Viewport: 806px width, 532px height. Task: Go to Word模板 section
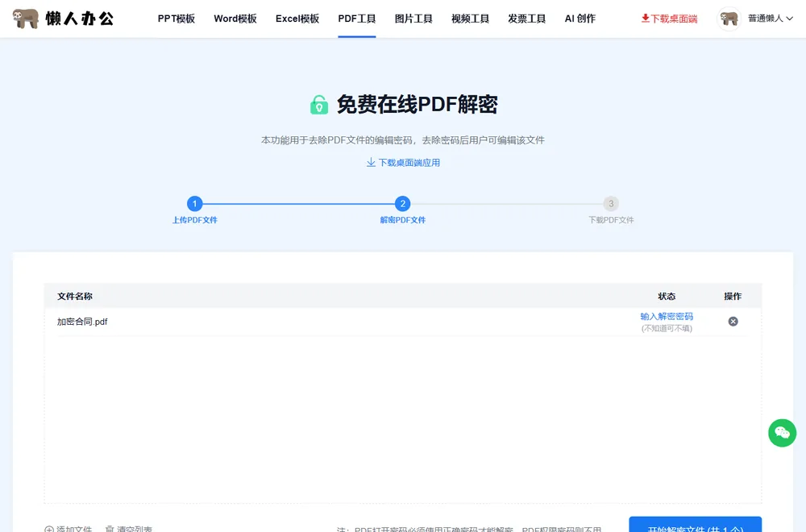click(235, 19)
